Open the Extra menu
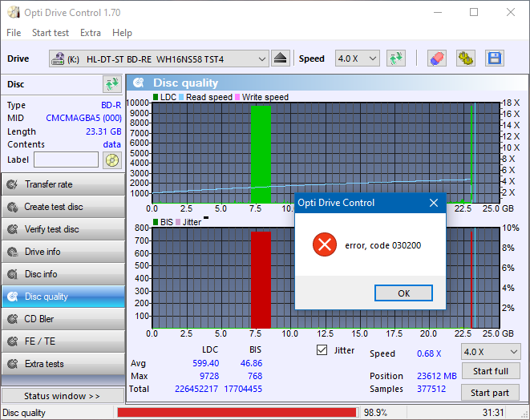This screenshot has width=530, height=420. click(91, 33)
